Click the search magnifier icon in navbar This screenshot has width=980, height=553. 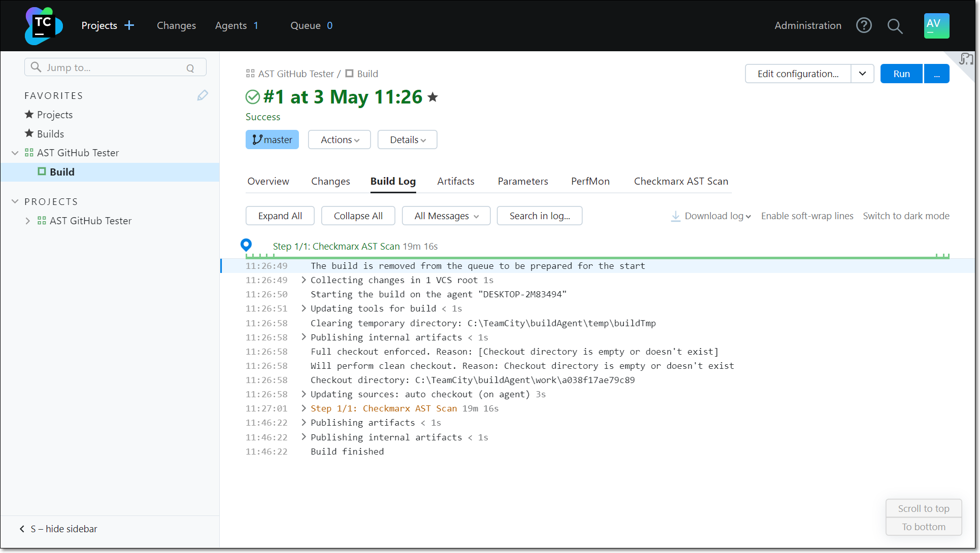pyautogui.click(x=895, y=25)
